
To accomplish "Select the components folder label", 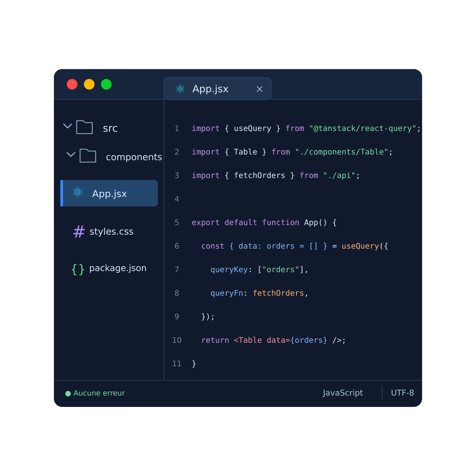I will point(134,157).
